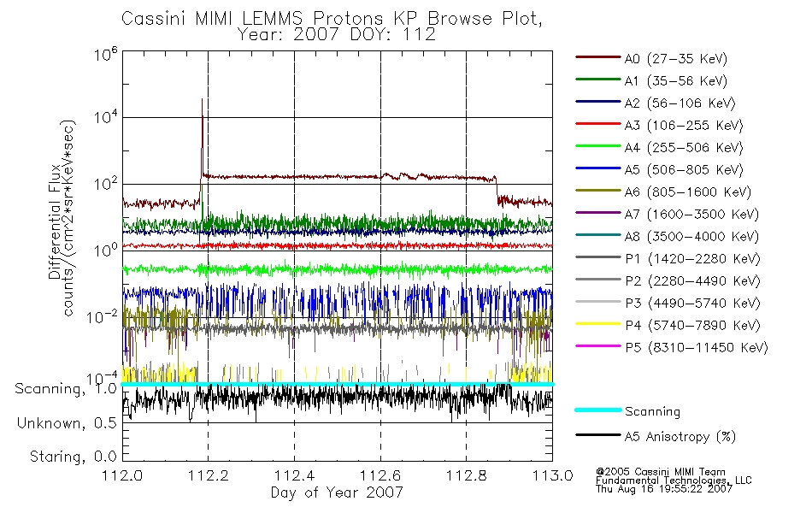
Task: Click the A2 (56-106 KeV) legend label
Action: [x=680, y=103]
